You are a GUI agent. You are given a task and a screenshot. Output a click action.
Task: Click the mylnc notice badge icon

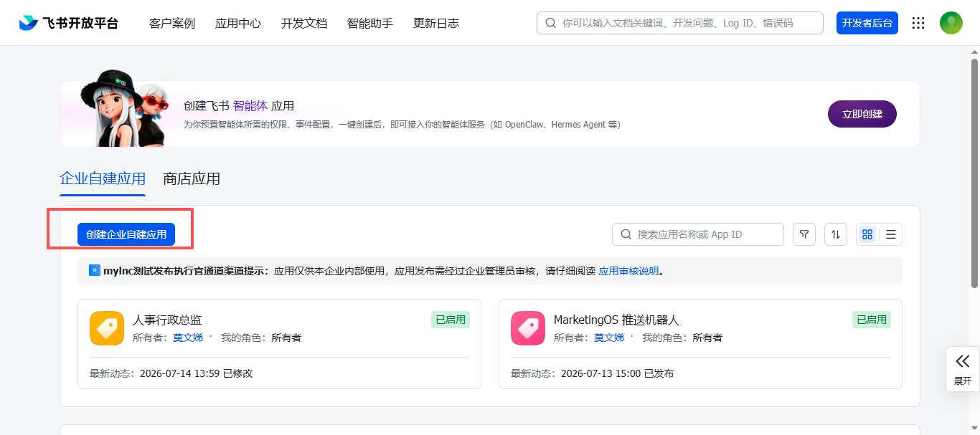point(95,270)
